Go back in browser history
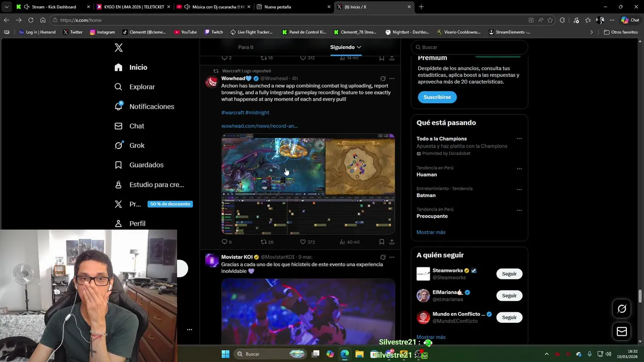 click(x=7, y=20)
